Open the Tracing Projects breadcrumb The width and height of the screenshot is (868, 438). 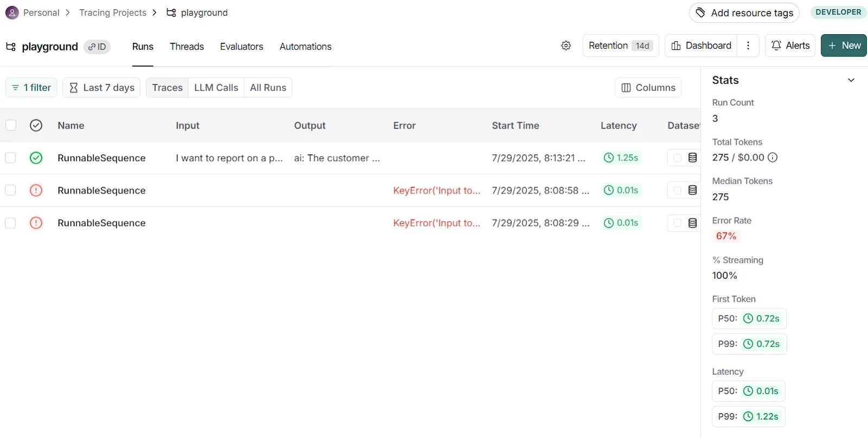[x=113, y=12]
